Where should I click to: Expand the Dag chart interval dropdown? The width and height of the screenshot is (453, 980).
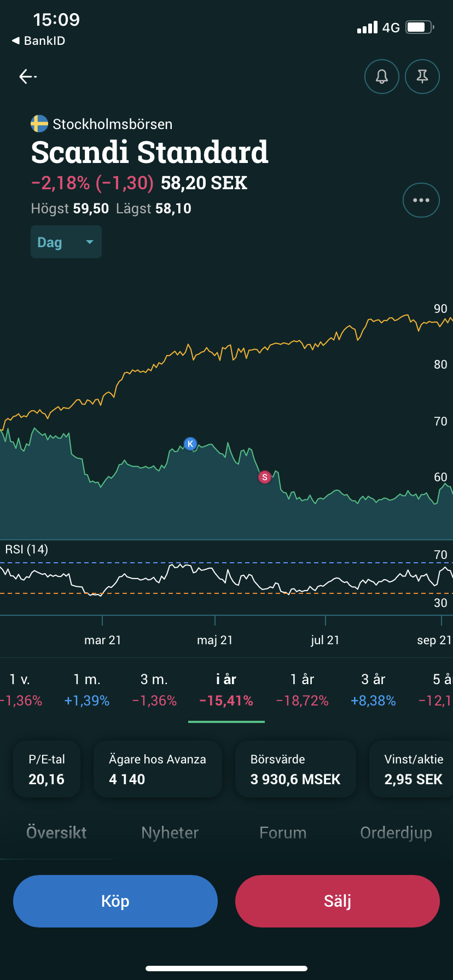click(x=66, y=242)
